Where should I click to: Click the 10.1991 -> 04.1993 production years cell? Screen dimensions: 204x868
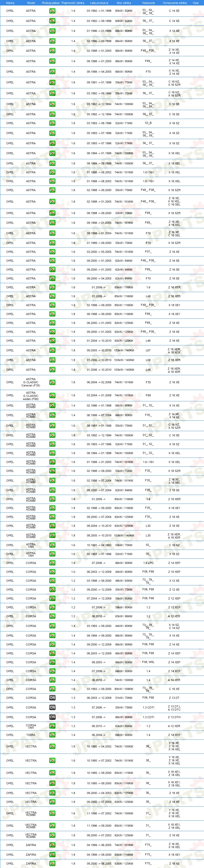coord(99,545)
